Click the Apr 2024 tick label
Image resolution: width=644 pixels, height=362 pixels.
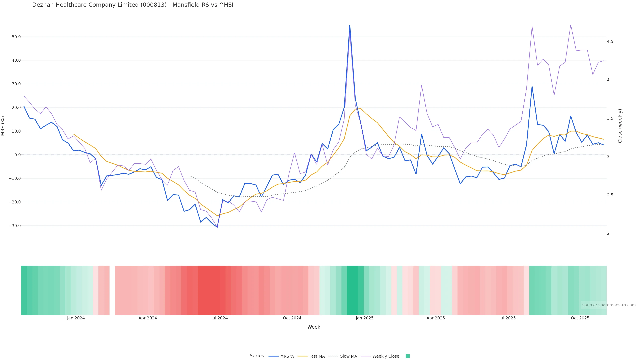(x=148, y=318)
